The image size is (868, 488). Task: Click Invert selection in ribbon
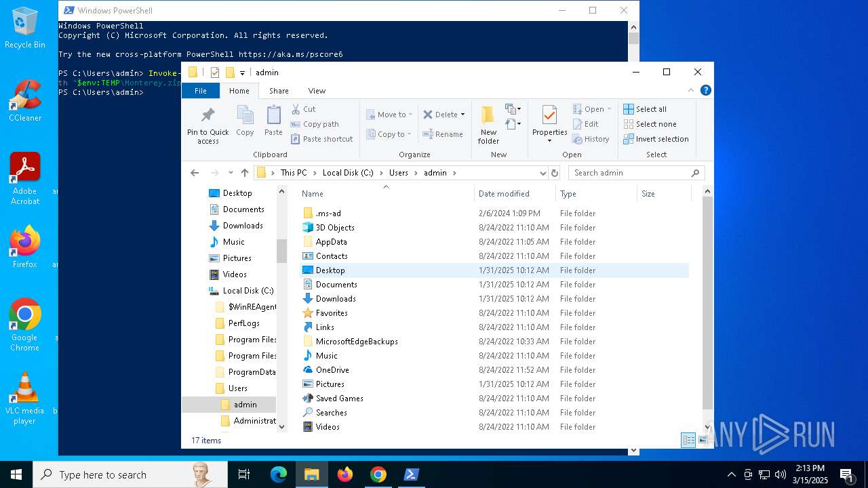[656, 139]
